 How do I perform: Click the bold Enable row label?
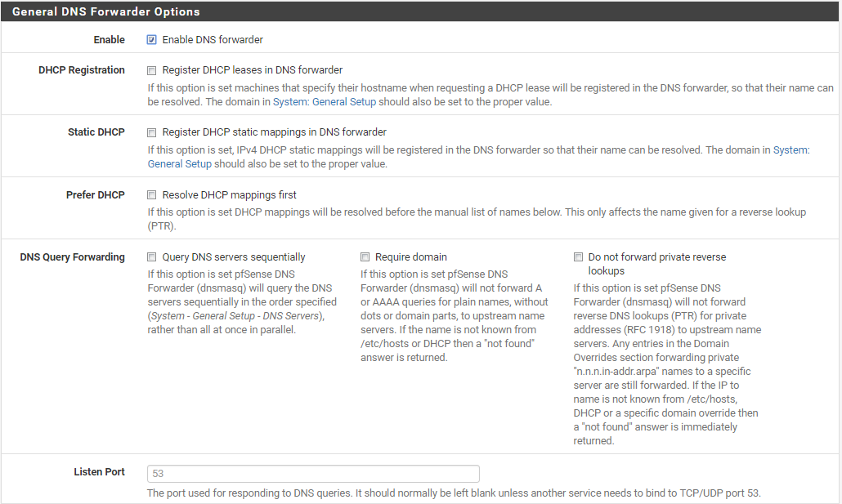pyautogui.click(x=110, y=40)
